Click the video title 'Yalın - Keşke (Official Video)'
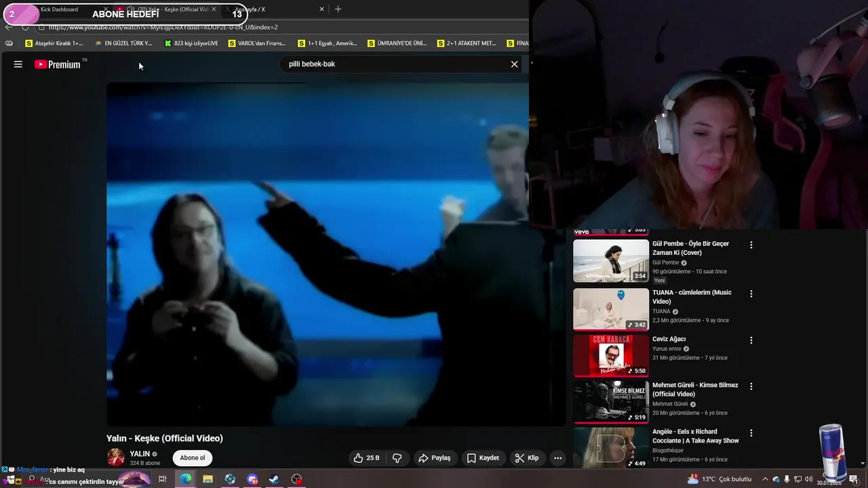Screen dimensions: 868x488 [165, 439]
